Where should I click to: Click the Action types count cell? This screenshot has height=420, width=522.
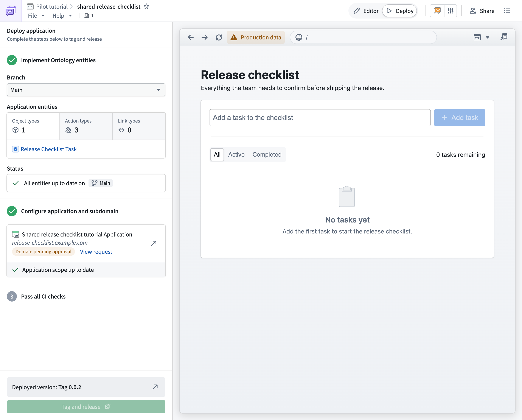(86, 126)
